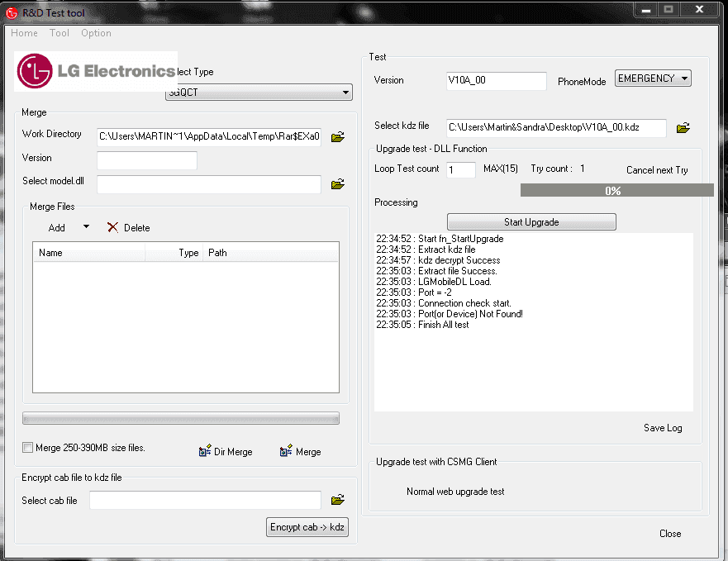Click log line 'kdz decrypt Success'
This screenshot has width=728, height=561.
click(438, 260)
